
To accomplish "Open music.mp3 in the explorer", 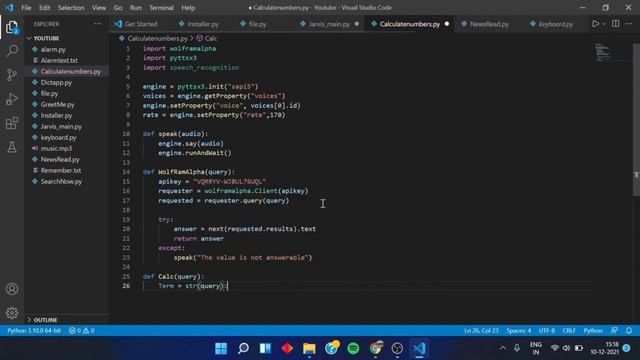I will 56,149.
